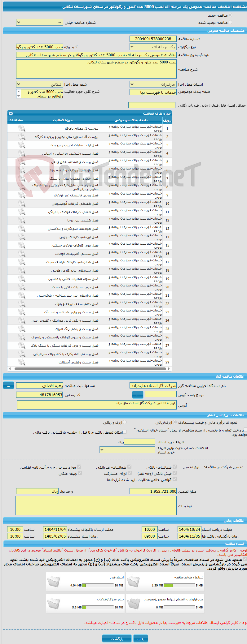Open the نوع برگزاری dropdown
Viewport: 247px width, 644px height.
pyautogui.click(x=153, y=47)
